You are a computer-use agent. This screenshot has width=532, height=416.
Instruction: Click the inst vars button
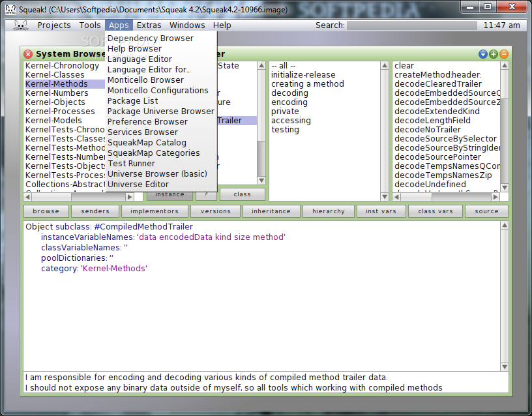click(381, 211)
